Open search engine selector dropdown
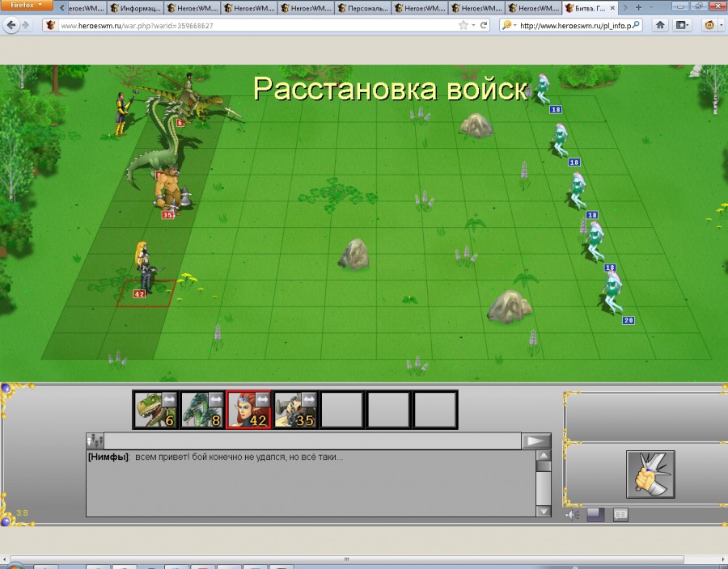This screenshot has width=728, height=569. (x=509, y=26)
